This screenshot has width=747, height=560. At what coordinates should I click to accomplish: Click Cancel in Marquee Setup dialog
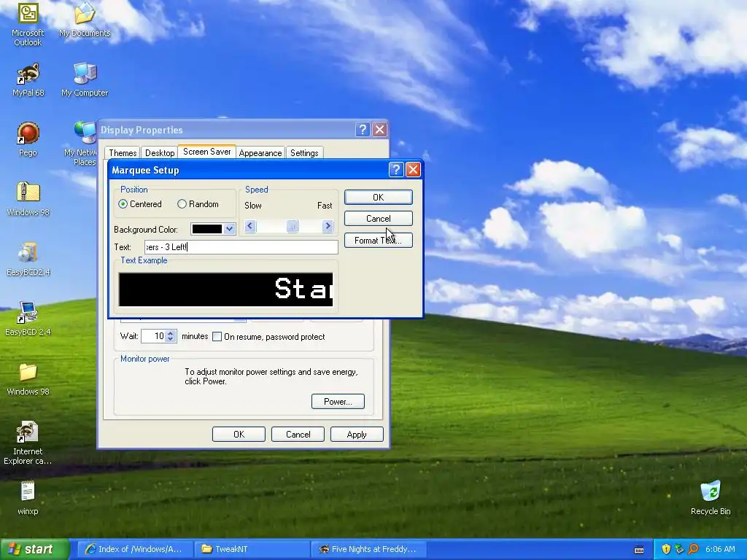[379, 219]
